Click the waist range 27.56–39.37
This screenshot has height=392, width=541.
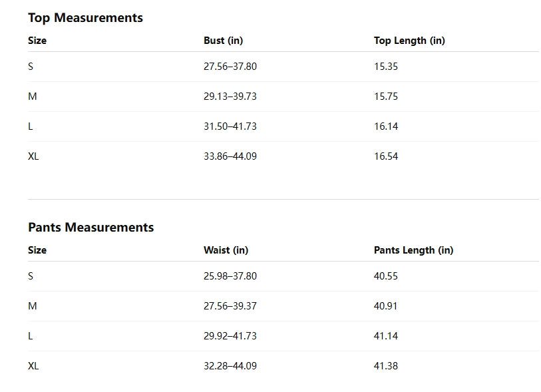[230, 306]
